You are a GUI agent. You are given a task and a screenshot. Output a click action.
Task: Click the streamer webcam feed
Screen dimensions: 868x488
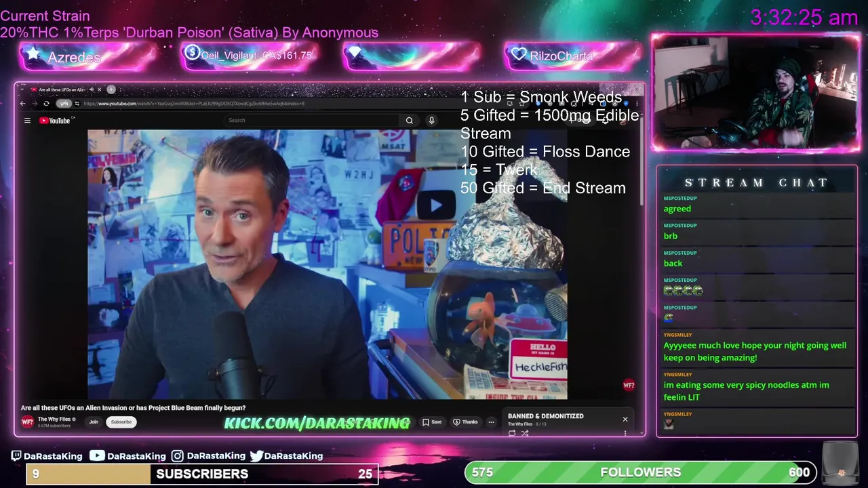(756, 93)
